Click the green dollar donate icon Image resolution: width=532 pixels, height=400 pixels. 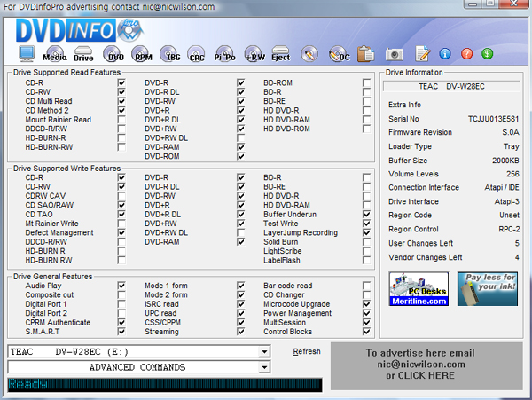pos(487,53)
